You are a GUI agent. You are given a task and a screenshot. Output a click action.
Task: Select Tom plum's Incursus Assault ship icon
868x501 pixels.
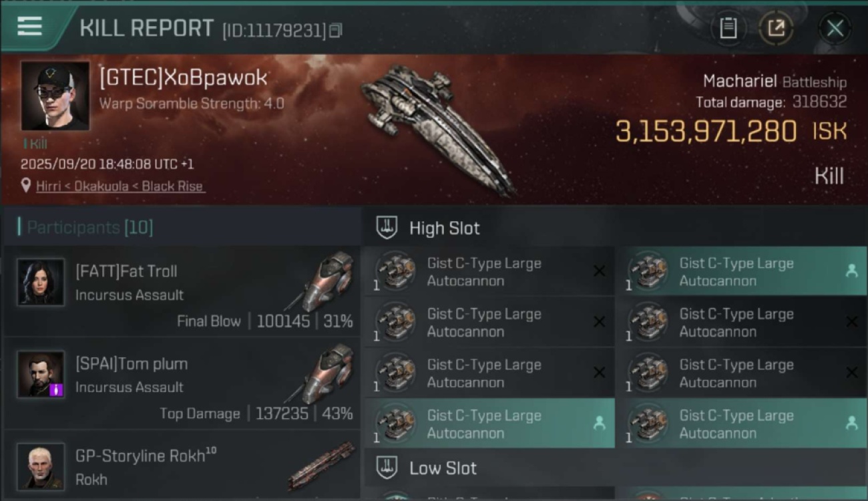click(x=327, y=373)
